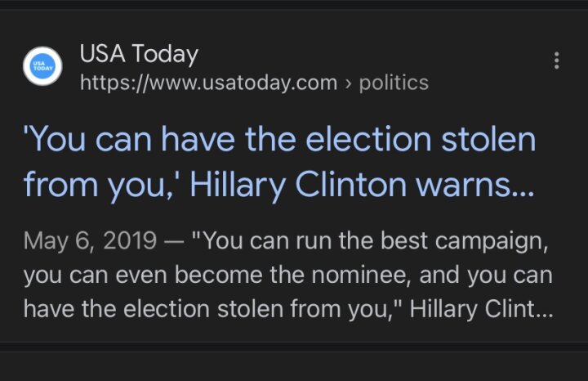Click the round USA Today favicon logo
Image resolution: width=588 pixels, height=381 pixels.
(x=42, y=66)
